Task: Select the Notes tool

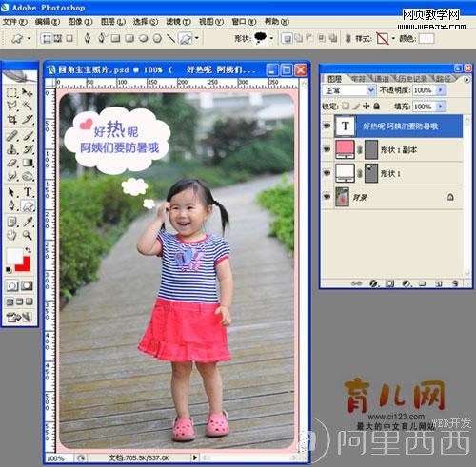Action: pos(12,222)
